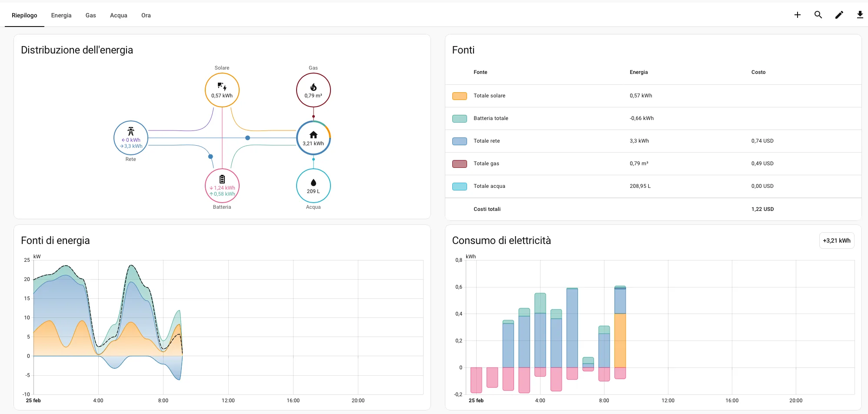Select the home consumption node showing 3,21 kWh
868x414 pixels.
click(x=313, y=138)
